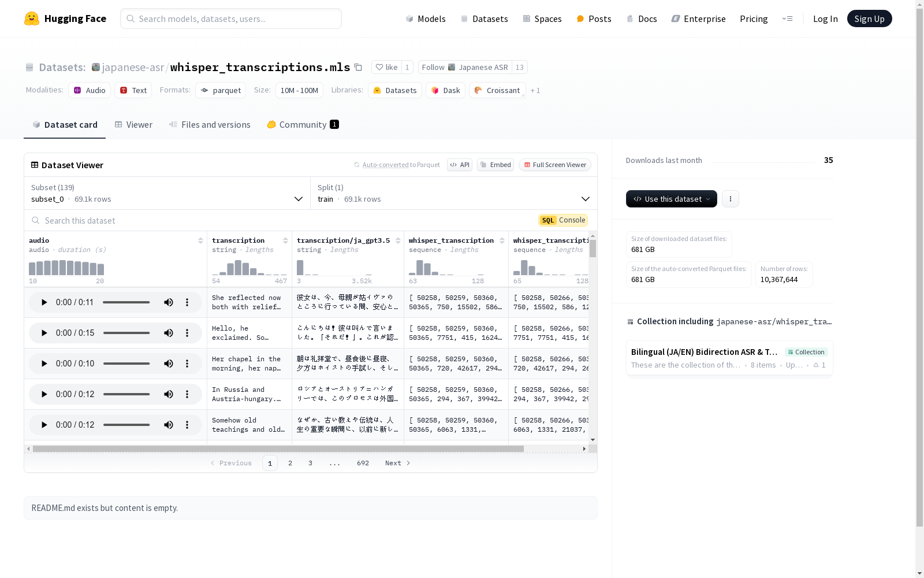The width and height of the screenshot is (924, 578).
Task: Filter by the Audio modality tag
Action: 90,90
